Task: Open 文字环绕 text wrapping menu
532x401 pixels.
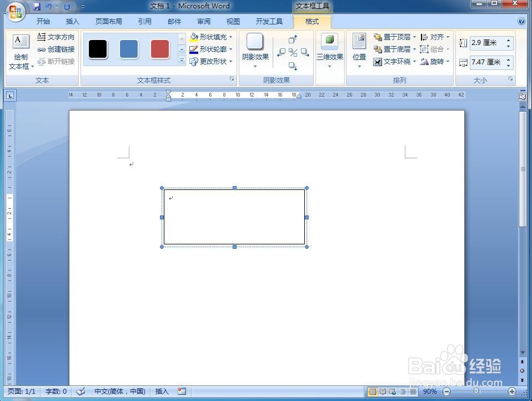Action: pos(395,62)
